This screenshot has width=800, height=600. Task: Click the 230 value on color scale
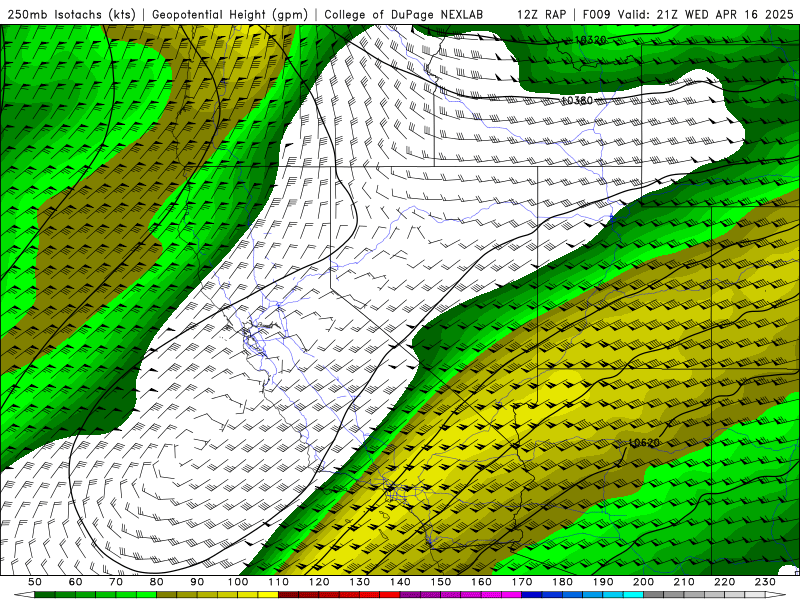765,582
